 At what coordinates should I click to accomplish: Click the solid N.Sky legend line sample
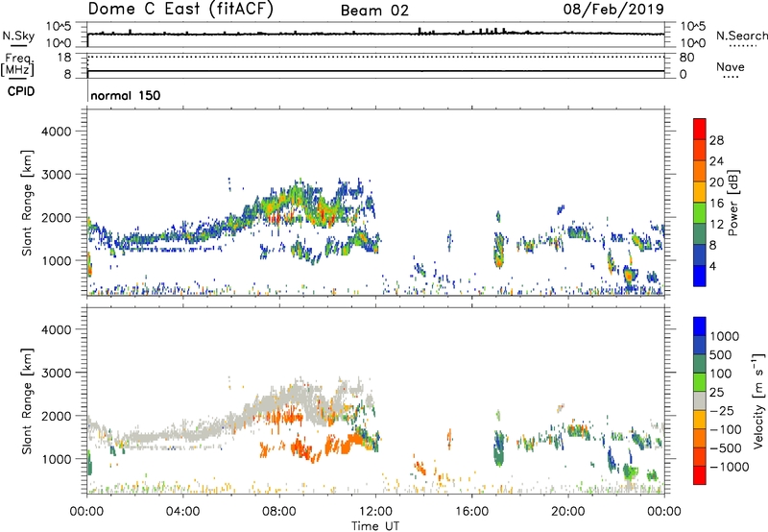[x=18, y=46]
